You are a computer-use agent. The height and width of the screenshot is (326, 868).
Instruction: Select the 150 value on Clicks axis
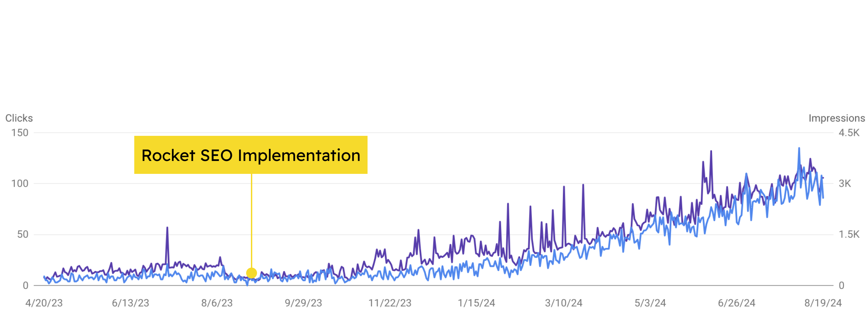(x=20, y=133)
